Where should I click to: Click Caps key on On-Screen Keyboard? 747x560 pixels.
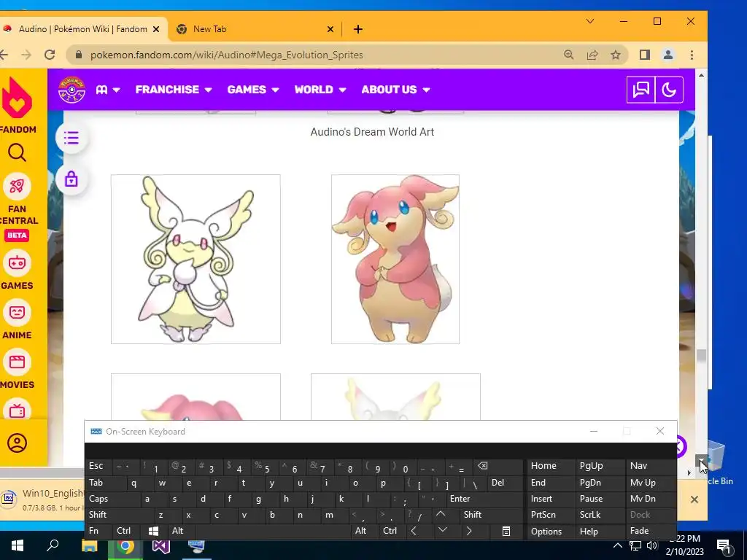point(113,499)
